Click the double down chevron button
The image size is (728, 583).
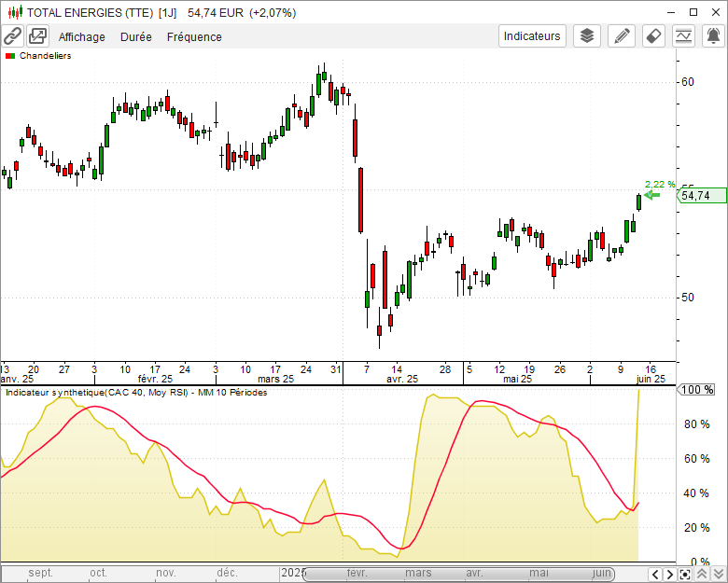pyautogui.click(x=718, y=574)
